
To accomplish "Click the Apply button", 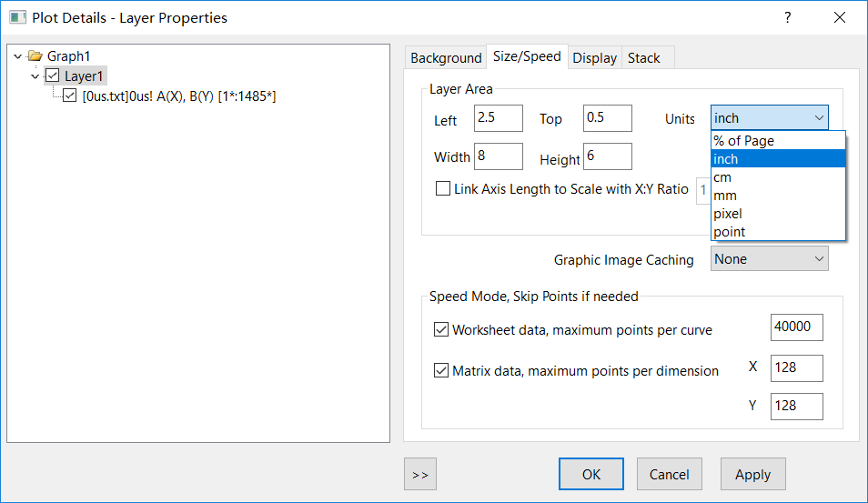I will 752,474.
